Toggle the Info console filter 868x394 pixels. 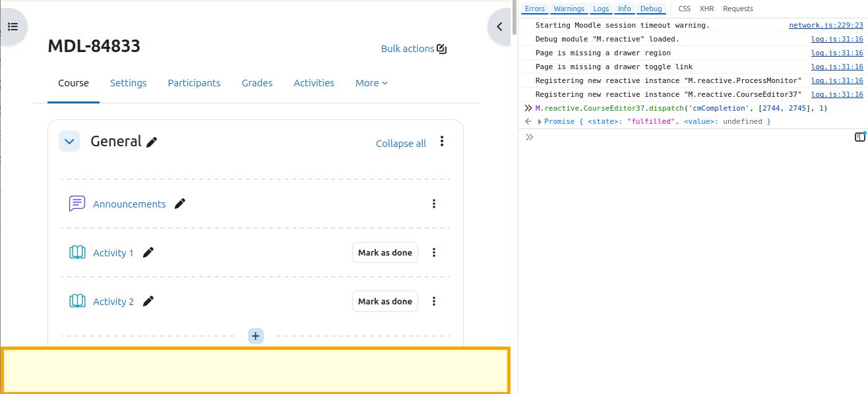click(625, 9)
